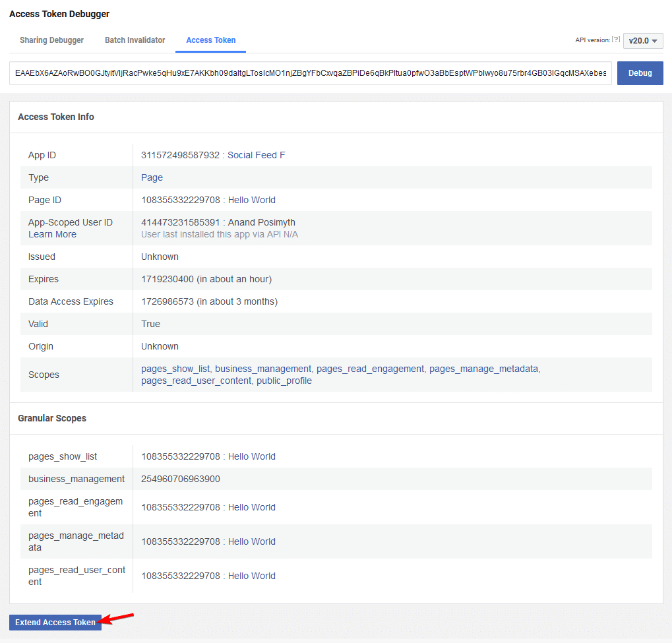Viewport: 672px width, 643px height.
Task: Open the business_management scope link
Action: 262,369
